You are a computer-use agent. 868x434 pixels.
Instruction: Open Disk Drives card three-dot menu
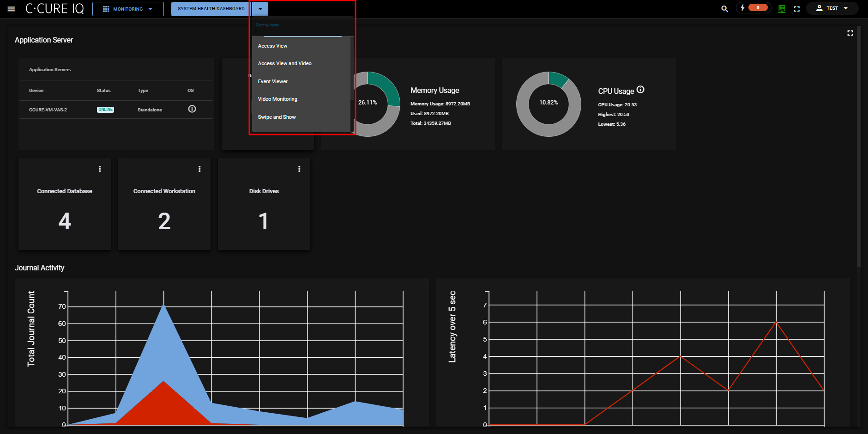coord(299,169)
